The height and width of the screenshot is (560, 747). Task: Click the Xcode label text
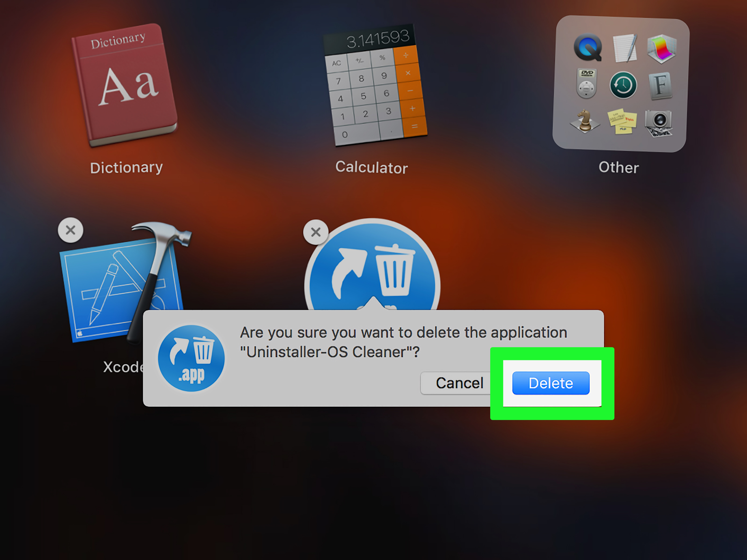pyautogui.click(x=123, y=367)
